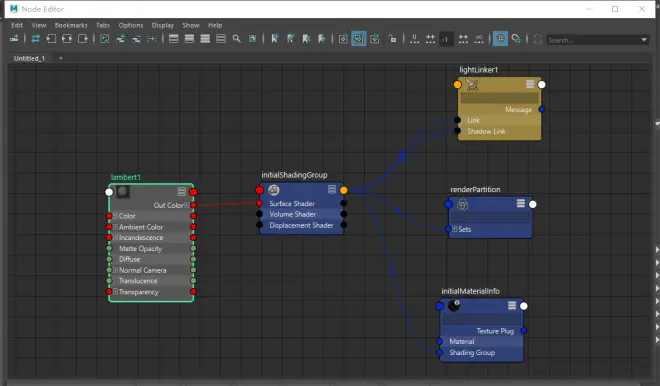Open the Display menu

(x=163, y=25)
